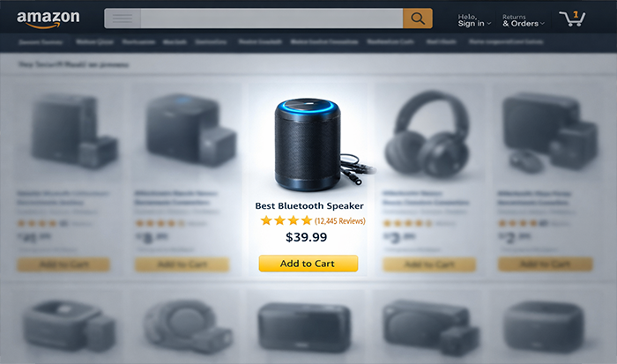Click the Amazon logo
The height and width of the screenshot is (364, 617).
coord(48,19)
